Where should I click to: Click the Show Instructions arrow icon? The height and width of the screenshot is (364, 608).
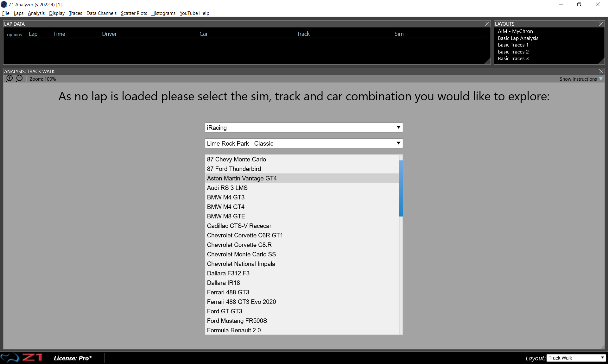pyautogui.click(x=601, y=79)
